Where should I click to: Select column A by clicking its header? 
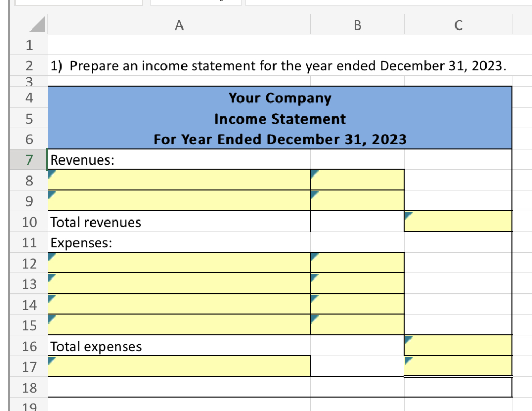178,24
